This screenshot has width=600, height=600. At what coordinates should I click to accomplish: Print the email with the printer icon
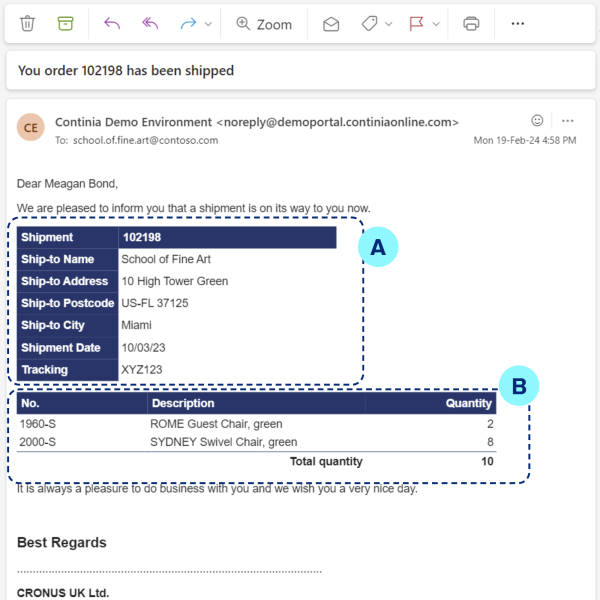tap(471, 24)
